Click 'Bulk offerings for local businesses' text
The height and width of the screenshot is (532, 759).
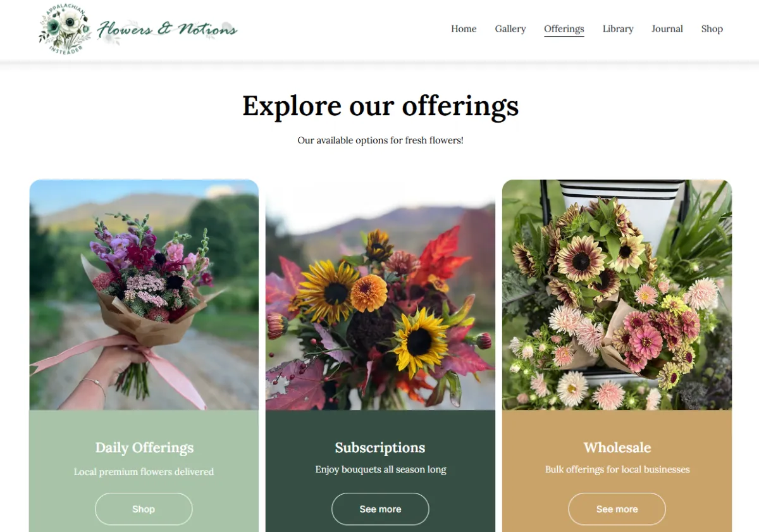(617, 469)
